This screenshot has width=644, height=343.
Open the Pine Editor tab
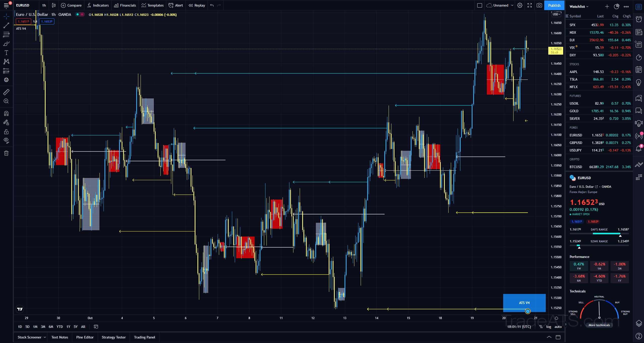[x=85, y=337]
